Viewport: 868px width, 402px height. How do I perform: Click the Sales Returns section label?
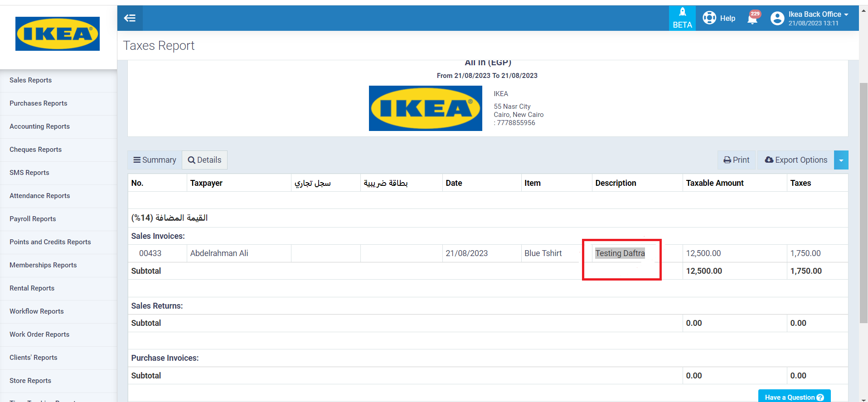(157, 306)
